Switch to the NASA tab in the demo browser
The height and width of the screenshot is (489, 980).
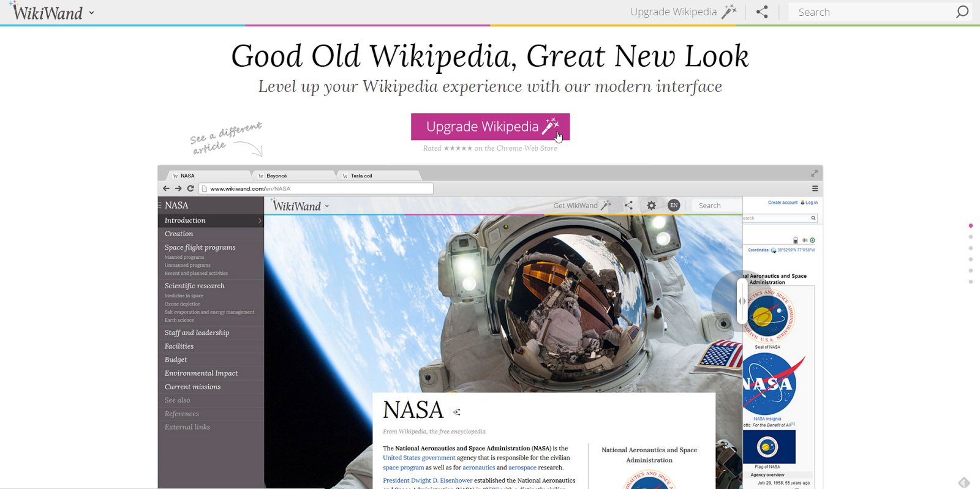[x=208, y=176]
